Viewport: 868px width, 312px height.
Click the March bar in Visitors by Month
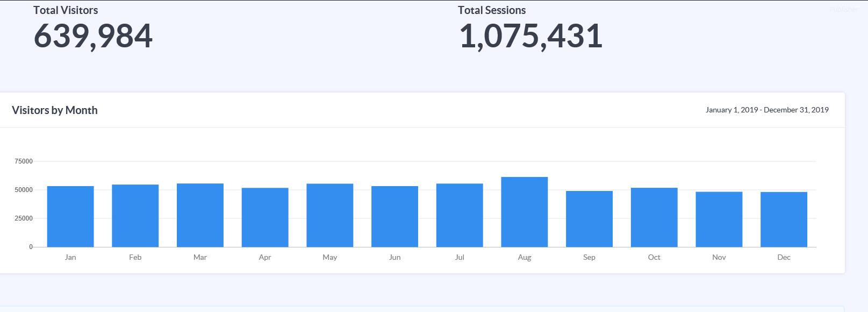[x=200, y=215]
